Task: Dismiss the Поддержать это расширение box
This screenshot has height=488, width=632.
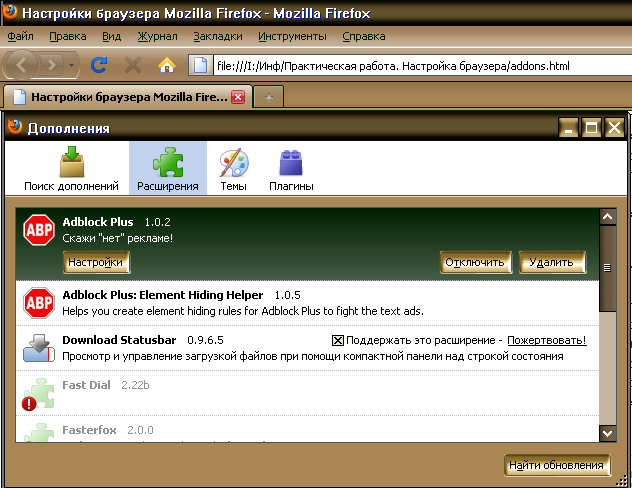Action: pyautogui.click(x=337, y=341)
